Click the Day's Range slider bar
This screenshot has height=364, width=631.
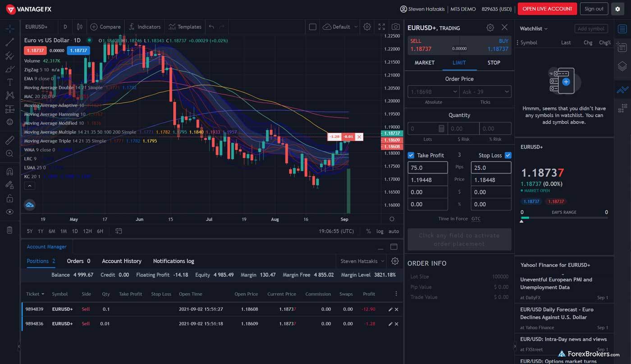pos(564,218)
